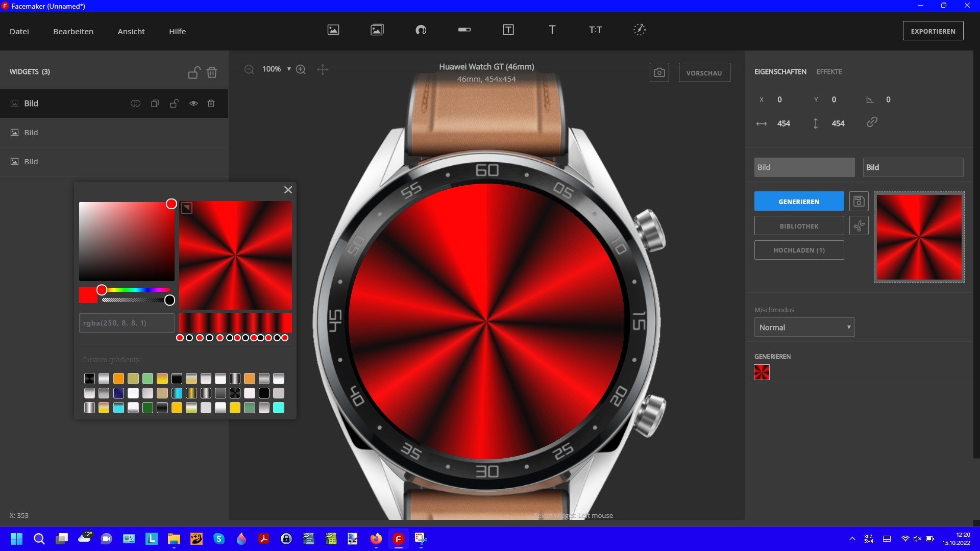This screenshot has width=980, height=551.
Task: Delete the selected Bild layer
Action: point(211,104)
